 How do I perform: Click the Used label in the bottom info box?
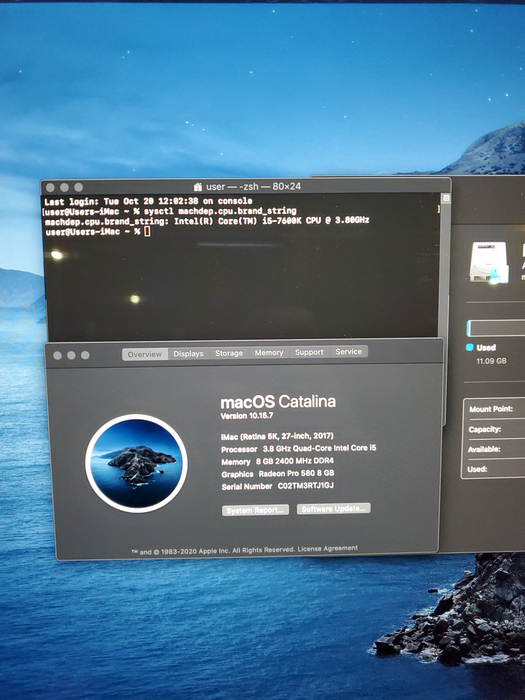pyautogui.click(x=477, y=469)
